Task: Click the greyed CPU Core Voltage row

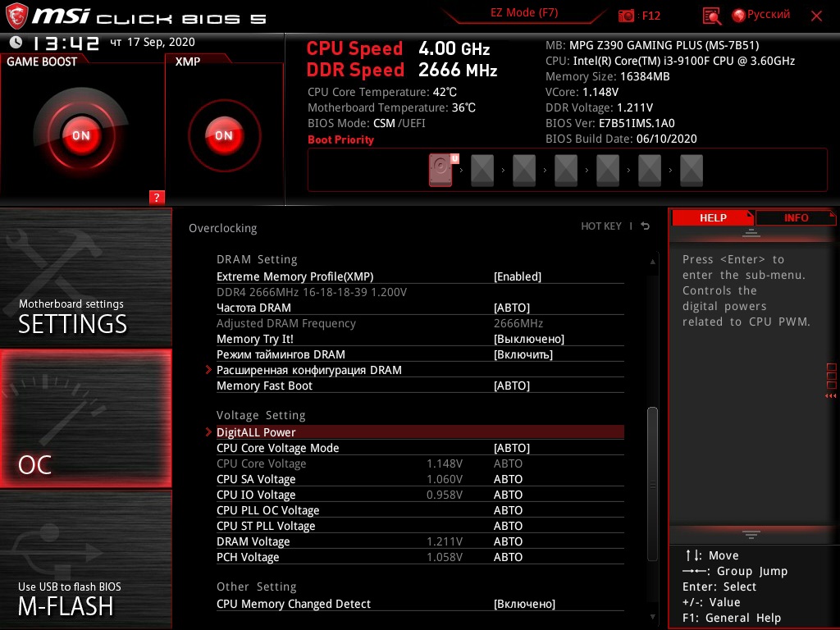Action: coord(420,463)
